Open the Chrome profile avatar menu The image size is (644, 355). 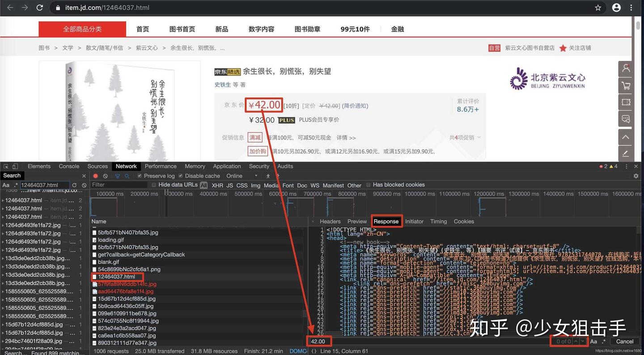(x=616, y=8)
